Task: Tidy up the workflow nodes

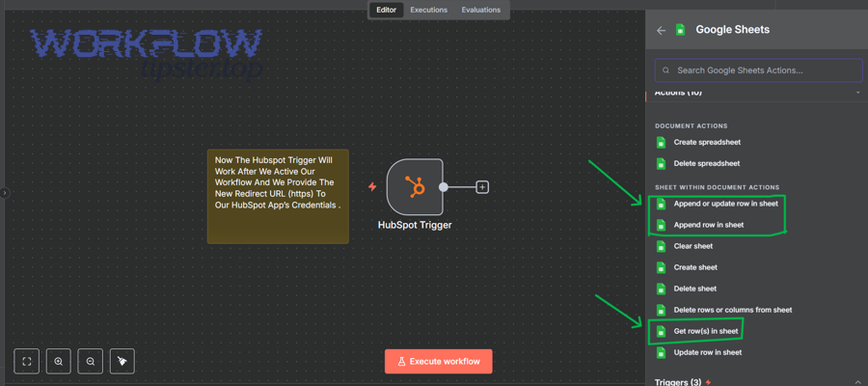Action: (x=122, y=362)
